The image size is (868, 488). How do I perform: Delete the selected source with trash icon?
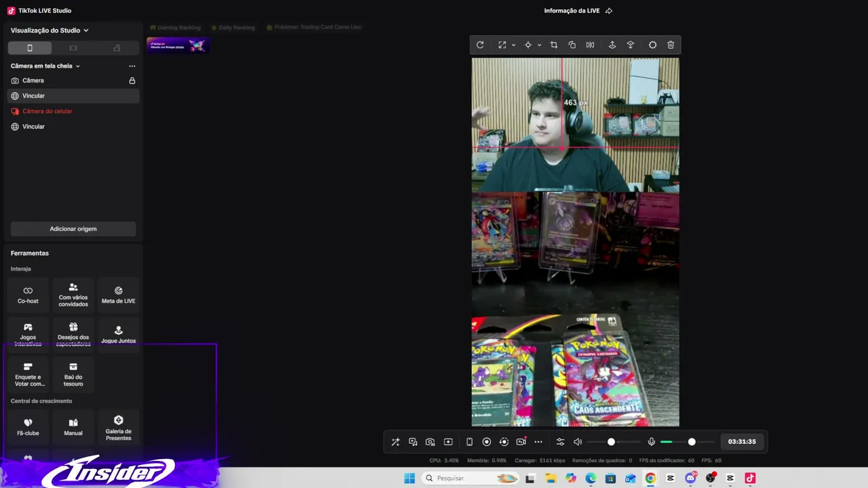(671, 45)
